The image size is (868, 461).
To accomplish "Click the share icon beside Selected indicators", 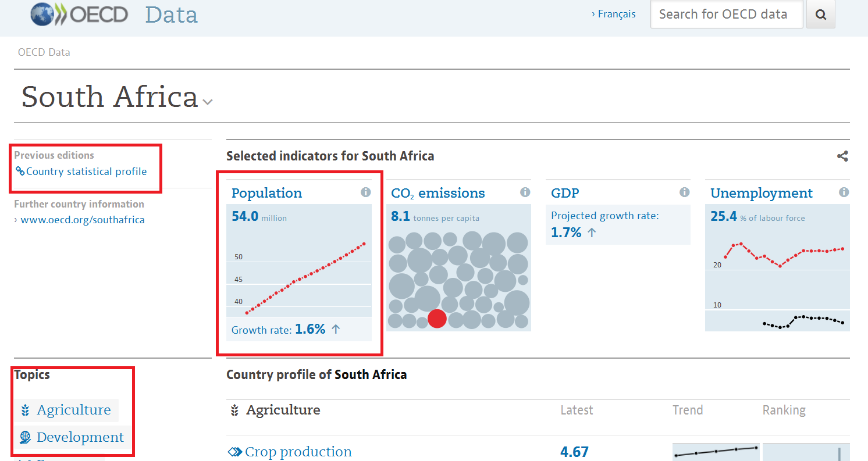I will [842, 156].
